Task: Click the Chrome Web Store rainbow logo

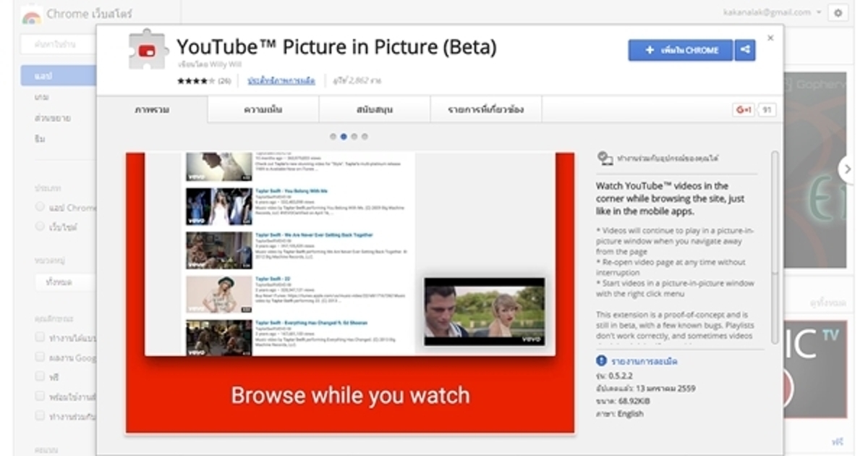Action: (31, 14)
